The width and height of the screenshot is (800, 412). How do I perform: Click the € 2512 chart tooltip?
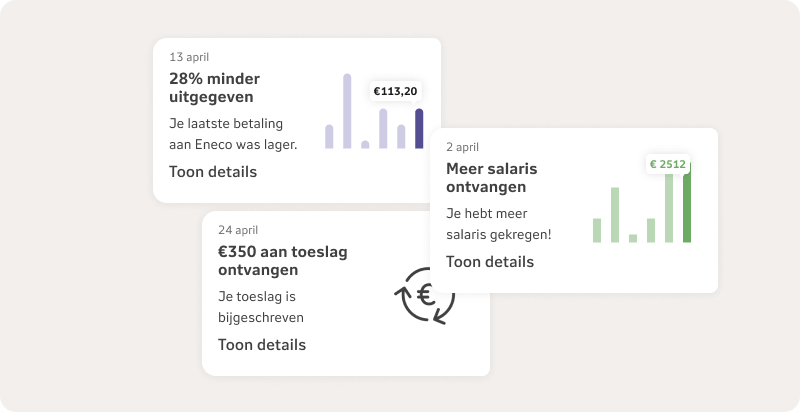[x=667, y=164]
